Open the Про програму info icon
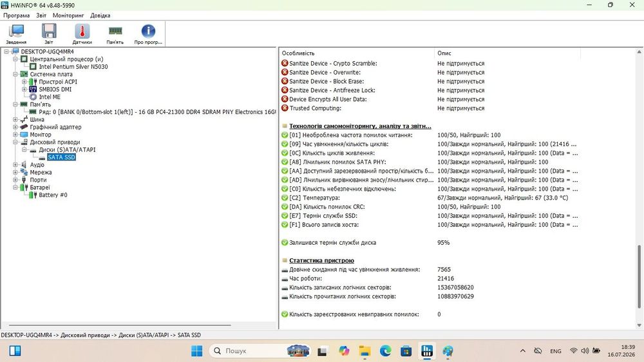The width and height of the screenshot is (644, 362). [148, 34]
